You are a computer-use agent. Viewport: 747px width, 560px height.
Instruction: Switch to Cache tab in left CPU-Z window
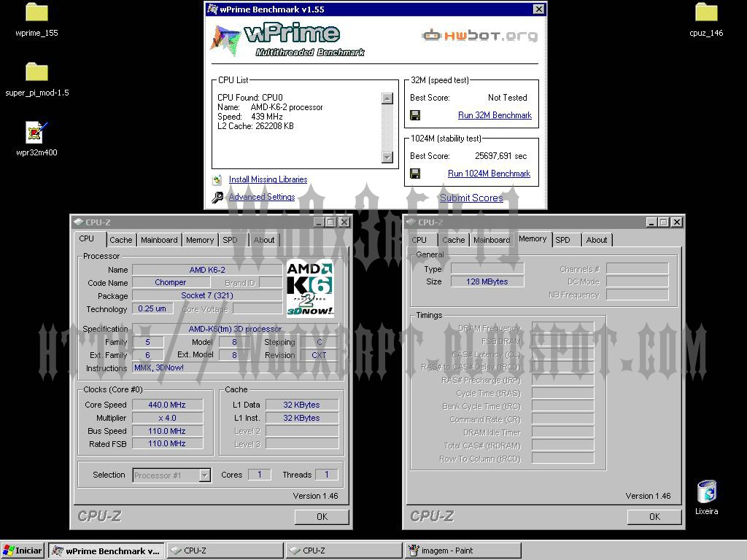tap(121, 240)
